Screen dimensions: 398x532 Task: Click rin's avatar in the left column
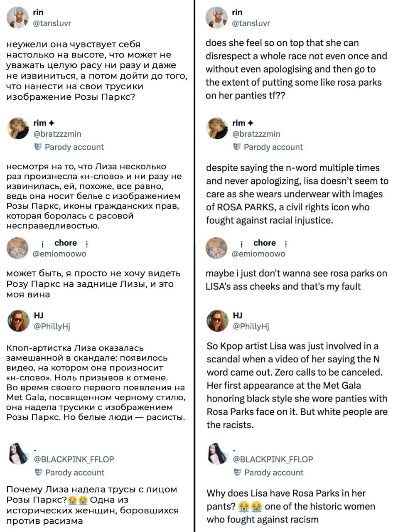click(x=18, y=18)
